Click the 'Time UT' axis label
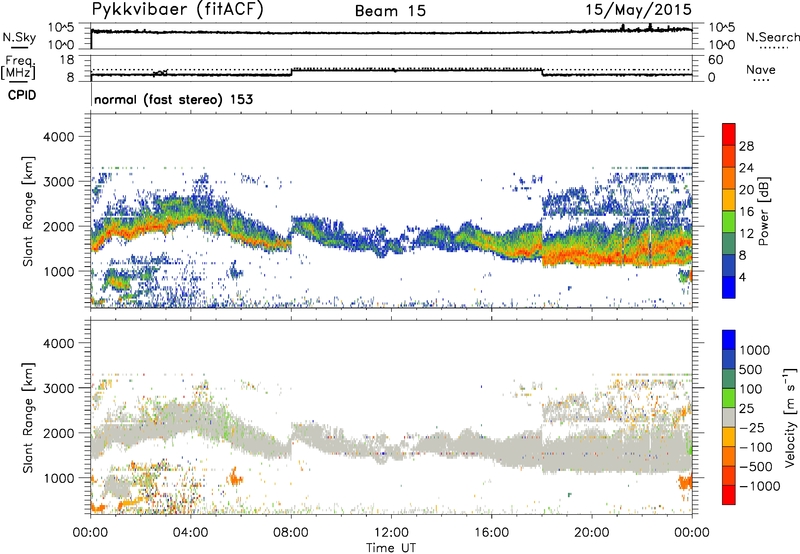The height and width of the screenshot is (554, 800). pyautogui.click(x=391, y=548)
